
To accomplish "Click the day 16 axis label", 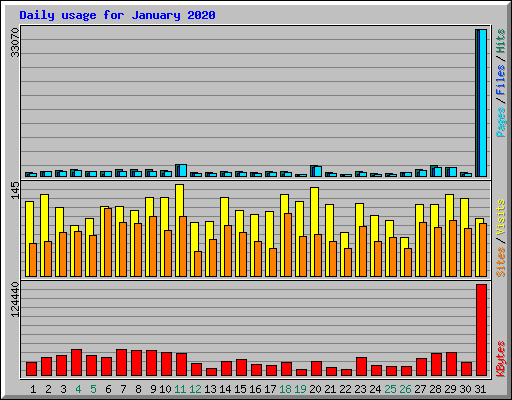I will click(255, 389).
